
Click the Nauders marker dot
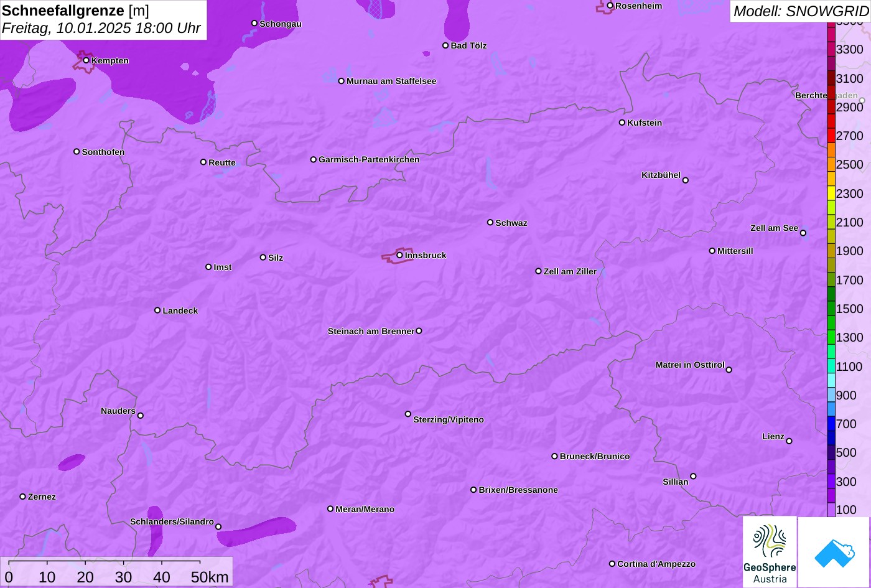(x=141, y=416)
